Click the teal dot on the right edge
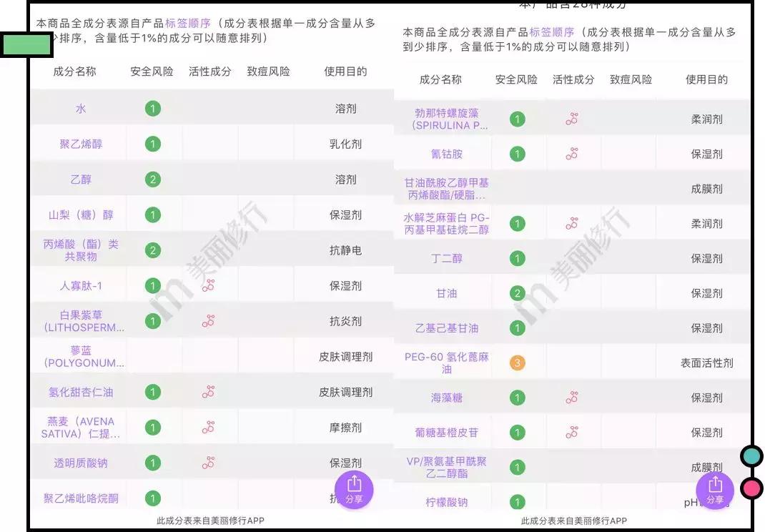 (751, 455)
